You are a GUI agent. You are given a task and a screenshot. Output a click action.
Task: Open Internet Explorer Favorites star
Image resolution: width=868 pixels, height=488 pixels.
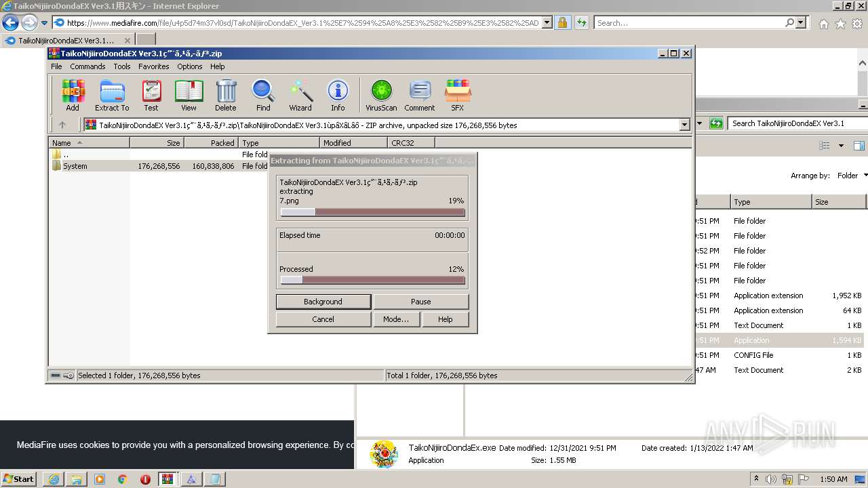(x=840, y=23)
